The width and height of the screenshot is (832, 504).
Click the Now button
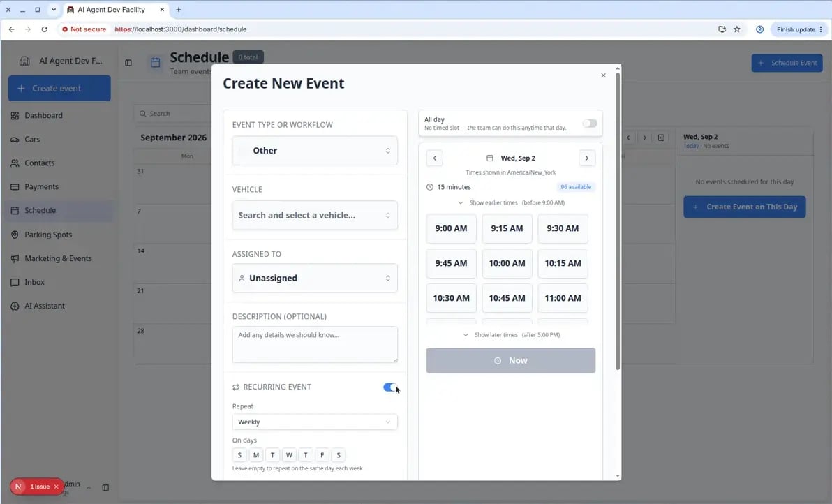pyautogui.click(x=510, y=361)
